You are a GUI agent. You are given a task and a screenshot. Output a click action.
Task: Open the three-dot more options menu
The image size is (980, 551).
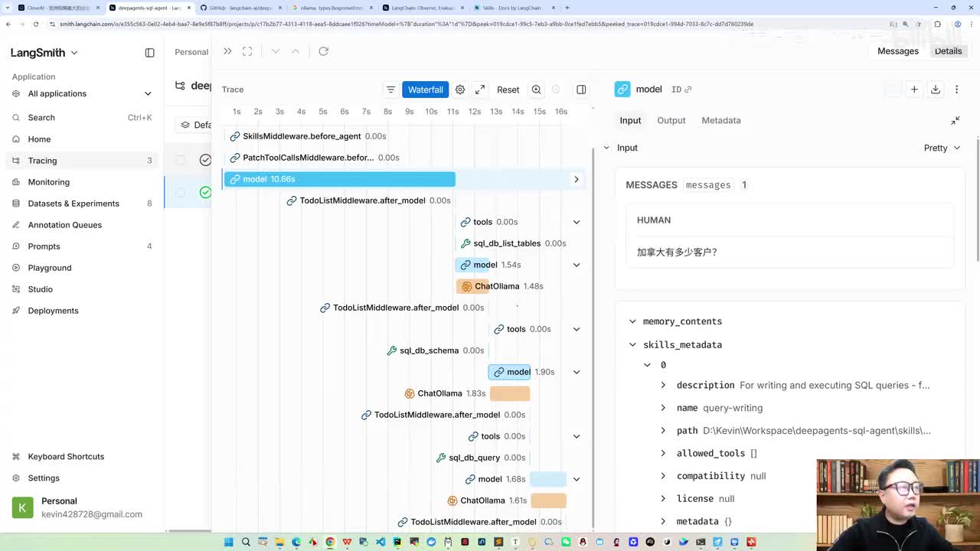tap(956, 90)
